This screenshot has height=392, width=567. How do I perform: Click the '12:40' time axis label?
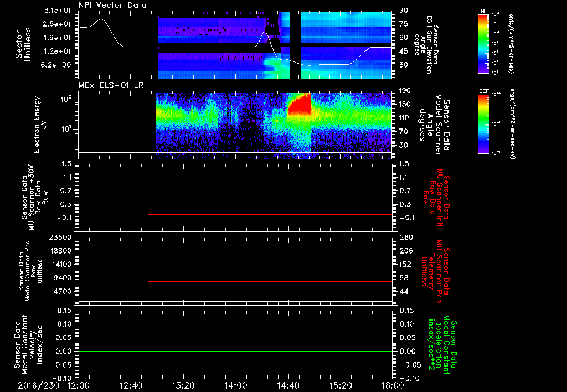pos(131,386)
